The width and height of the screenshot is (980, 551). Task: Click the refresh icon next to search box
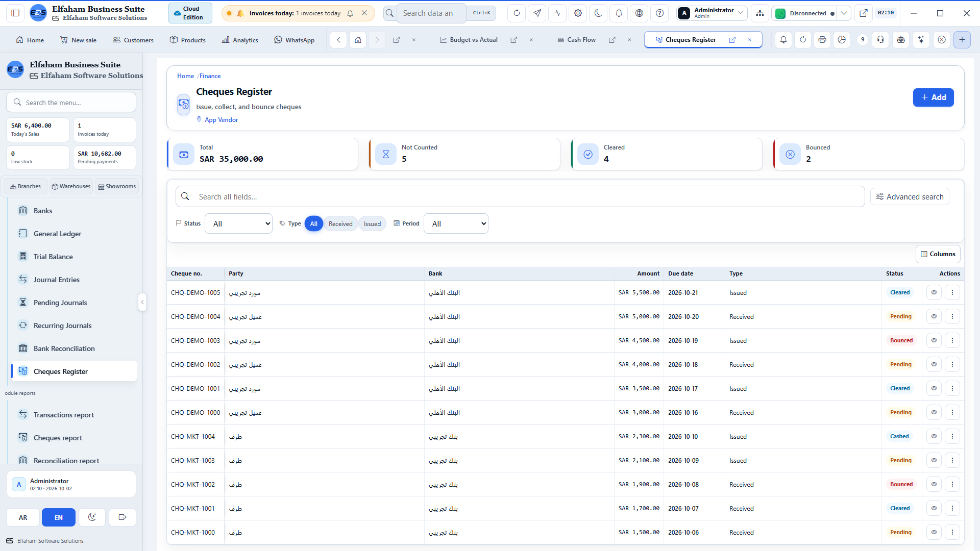pos(517,13)
